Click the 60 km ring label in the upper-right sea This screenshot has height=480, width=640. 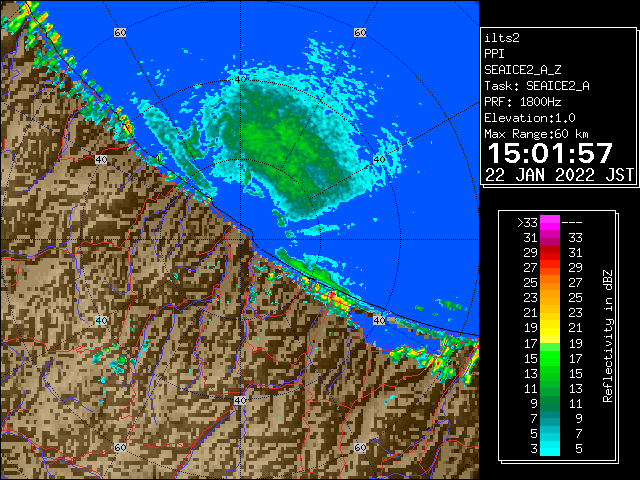pyautogui.click(x=360, y=32)
